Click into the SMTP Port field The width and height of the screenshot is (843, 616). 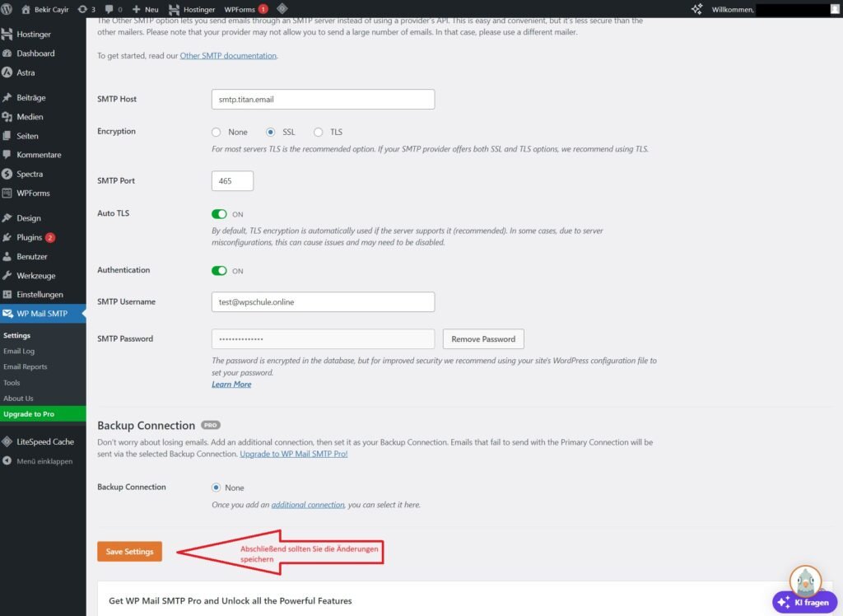232,181
